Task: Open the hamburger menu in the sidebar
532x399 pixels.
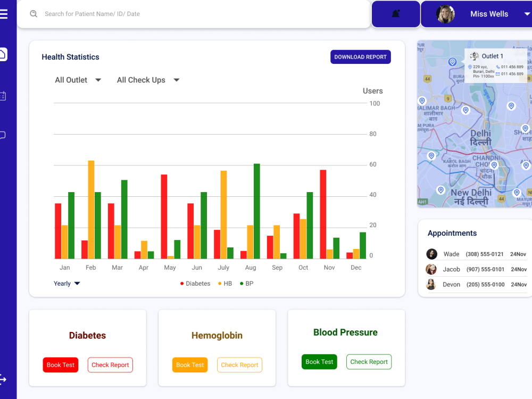Action: [x=3, y=14]
